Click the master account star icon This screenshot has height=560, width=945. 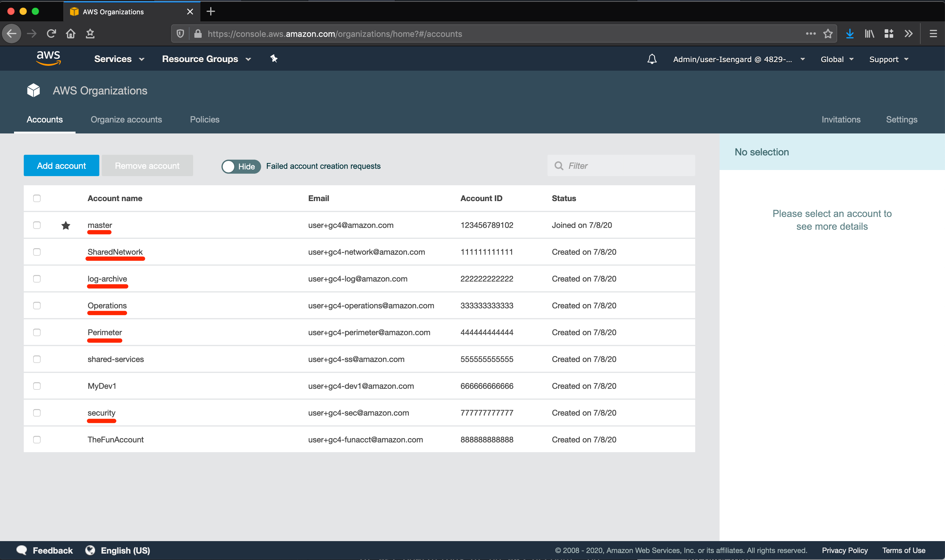pos(65,225)
